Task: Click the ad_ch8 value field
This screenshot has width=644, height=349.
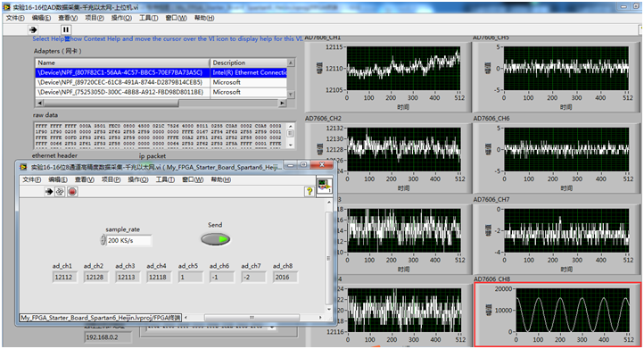Action: tap(285, 277)
